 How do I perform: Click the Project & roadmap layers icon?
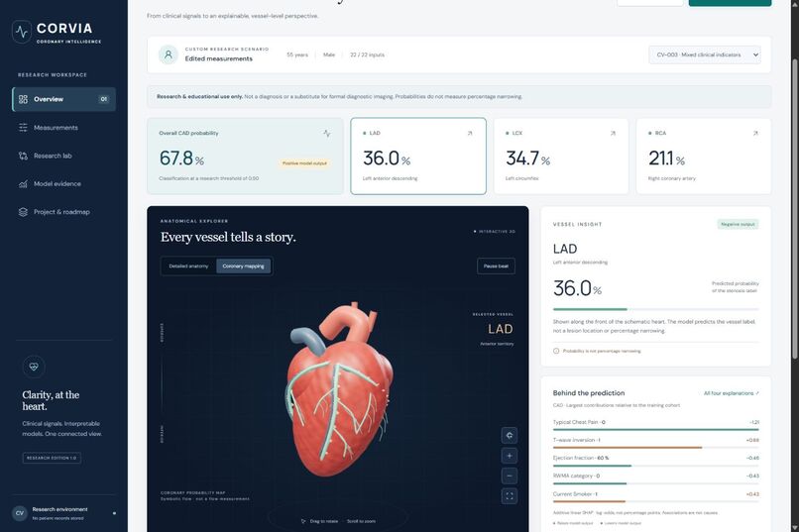pyautogui.click(x=23, y=212)
